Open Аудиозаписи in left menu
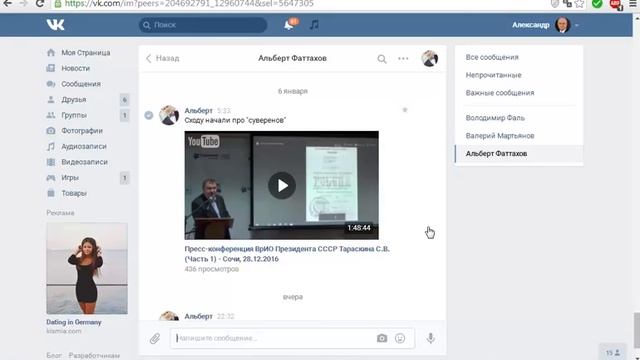 tap(84, 146)
